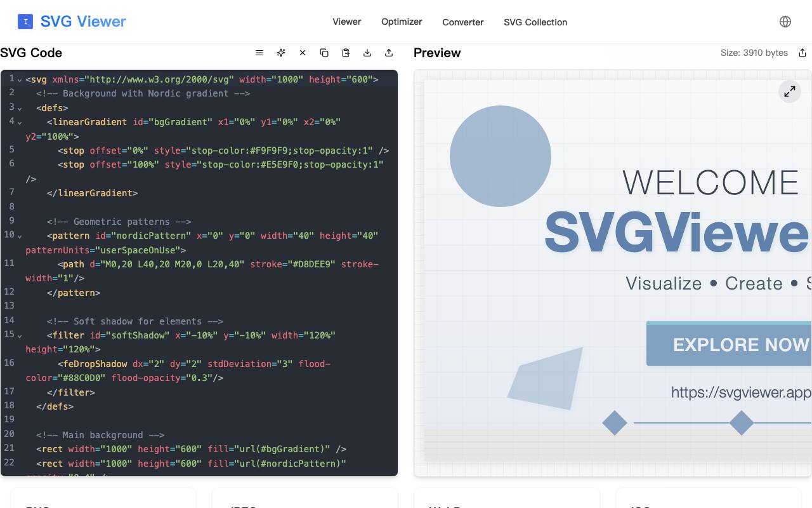
Task: Click the SVG Viewer brand title
Action: tap(83, 22)
